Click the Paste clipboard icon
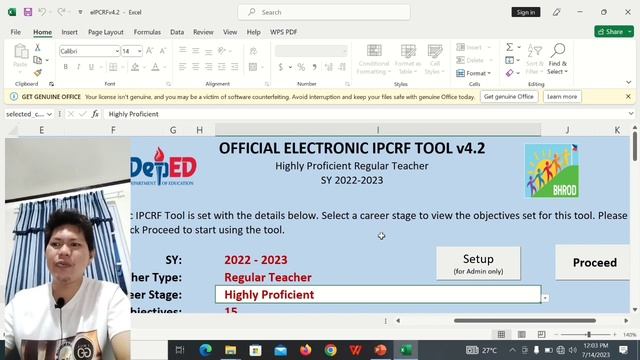The height and width of the screenshot is (360, 640). click(x=20, y=52)
